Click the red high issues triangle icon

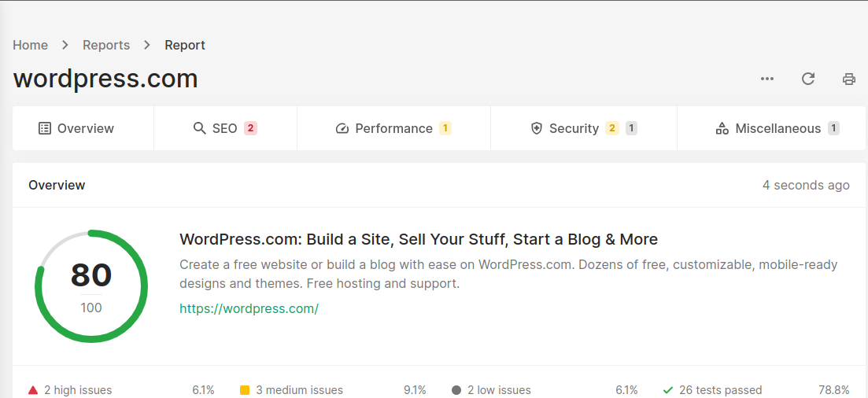pyautogui.click(x=33, y=390)
